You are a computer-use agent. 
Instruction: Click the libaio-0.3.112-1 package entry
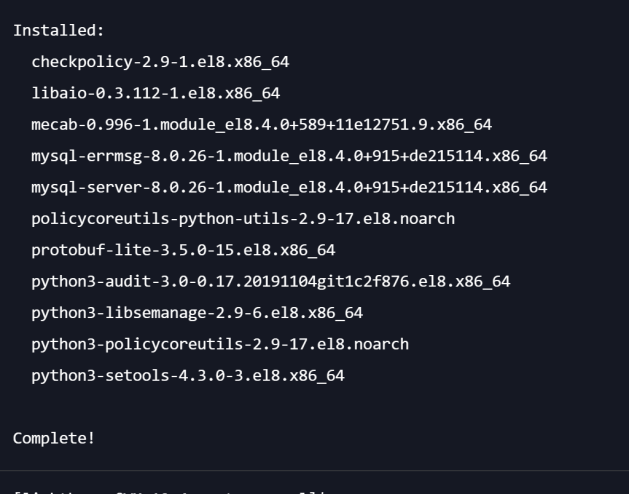tap(155, 93)
